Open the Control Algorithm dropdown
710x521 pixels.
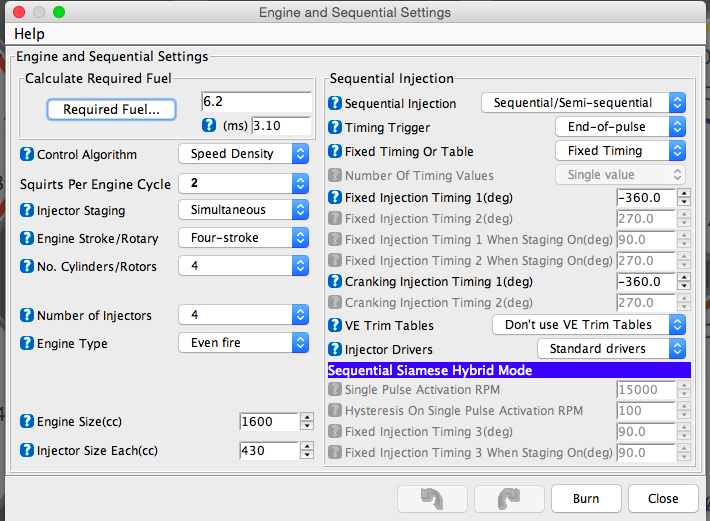(x=243, y=154)
